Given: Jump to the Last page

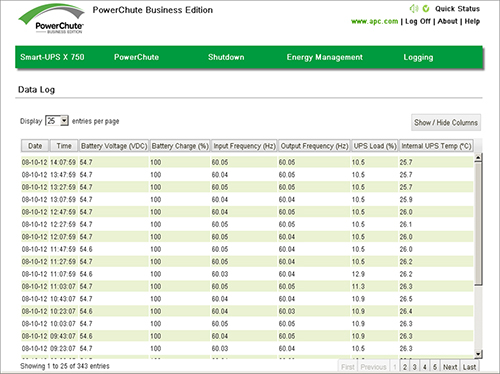Looking at the screenshot, I should 469,367.
